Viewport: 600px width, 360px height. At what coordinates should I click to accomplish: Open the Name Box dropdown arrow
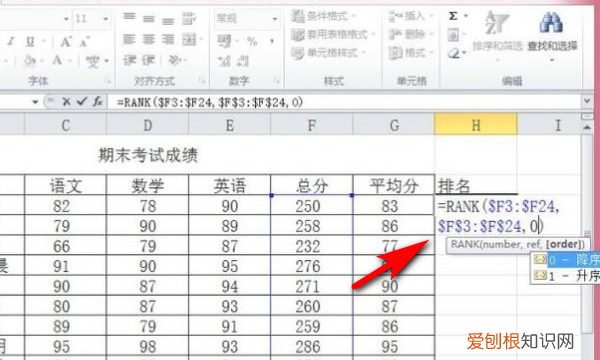coord(35,102)
